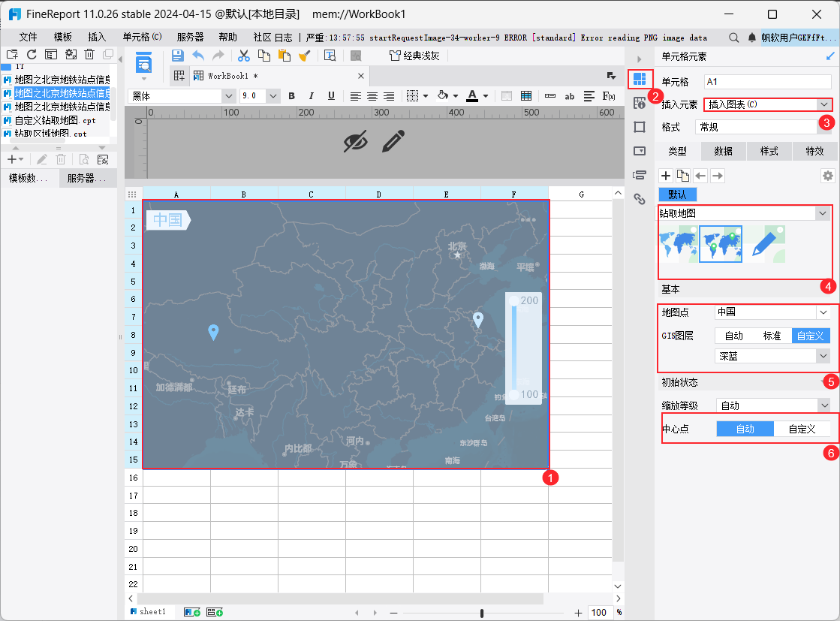Screen dimensions: 840x621
Task: Refresh the template file list
Action: pyautogui.click(x=32, y=54)
